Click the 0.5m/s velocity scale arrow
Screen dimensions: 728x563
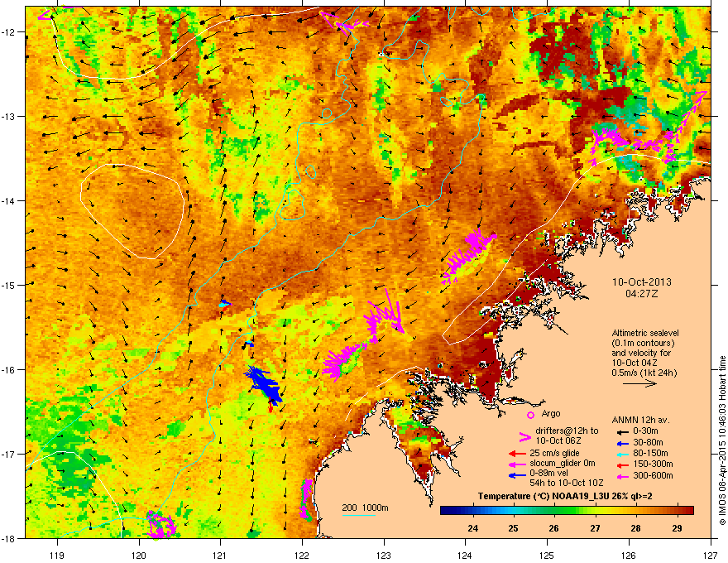(x=639, y=383)
